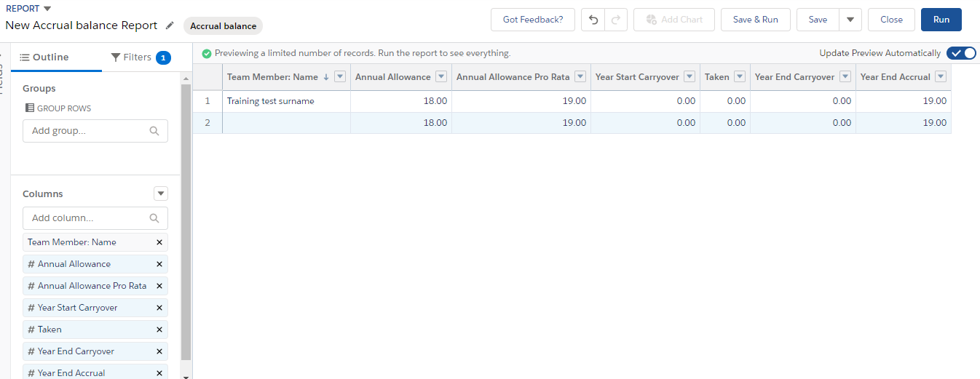Screen dimensions: 980x379
Task: Remove the Team Member: Name column
Action: 159,242
